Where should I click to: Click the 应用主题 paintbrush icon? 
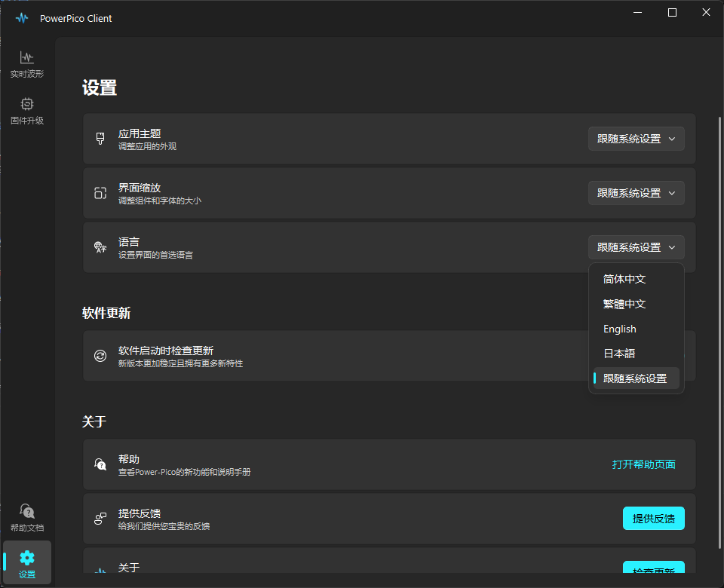[x=100, y=139]
